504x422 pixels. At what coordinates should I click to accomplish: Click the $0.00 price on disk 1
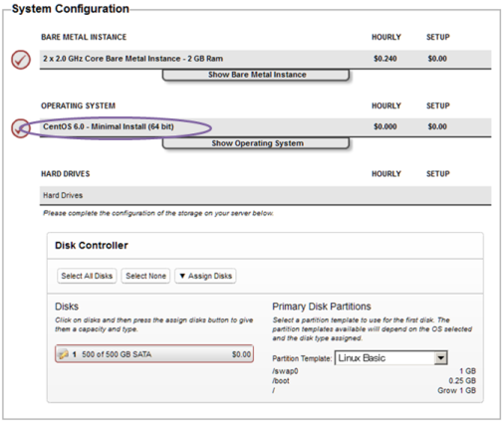point(241,354)
